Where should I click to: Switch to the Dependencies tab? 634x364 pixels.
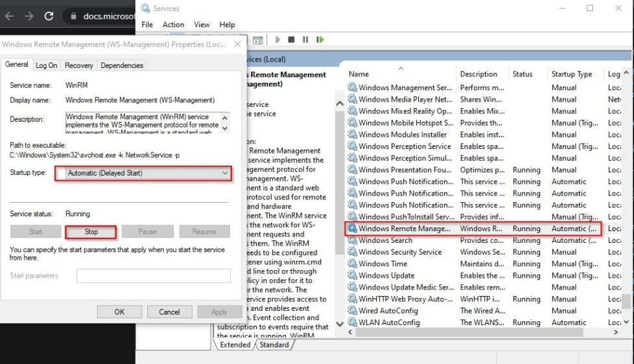pyautogui.click(x=122, y=65)
